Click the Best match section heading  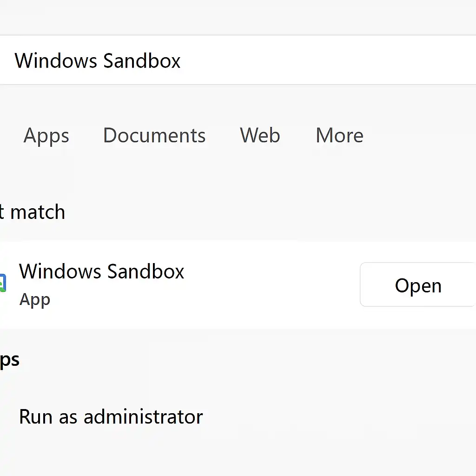[x=33, y=212]
